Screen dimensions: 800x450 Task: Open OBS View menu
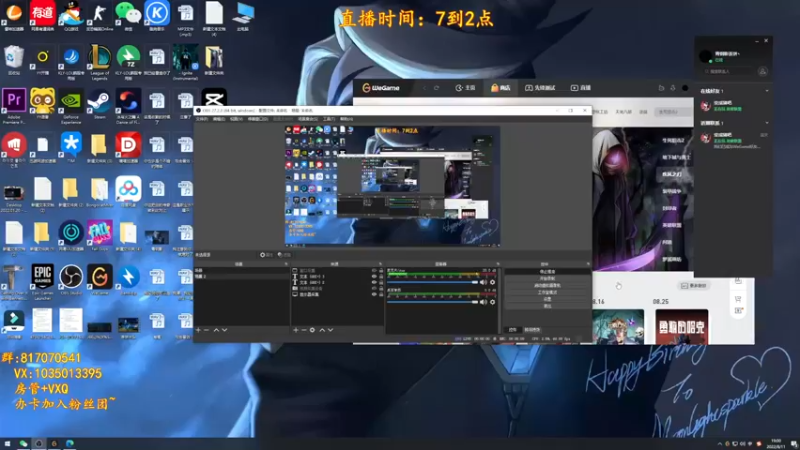(x=236, y=119)
